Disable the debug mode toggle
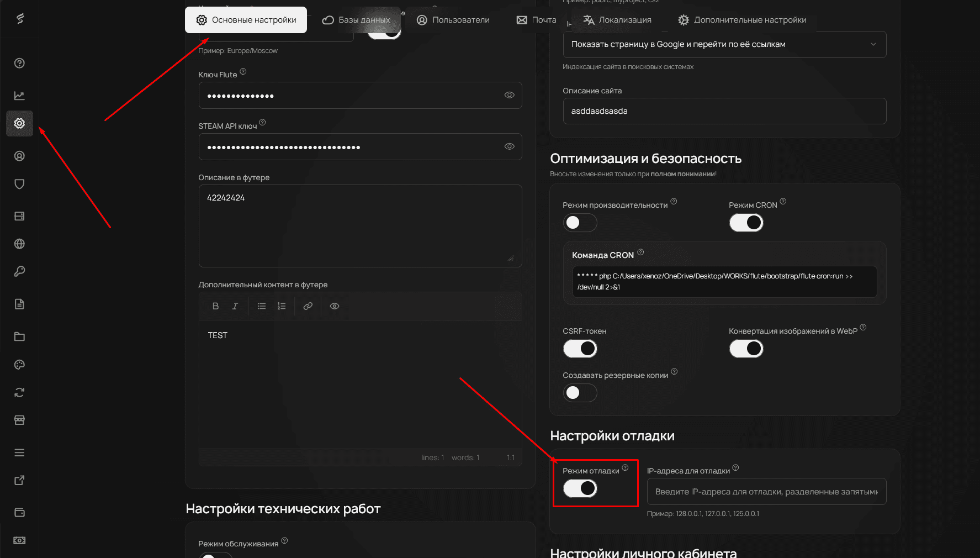Screen dimensions: 980x558 [x=580, y=488]
